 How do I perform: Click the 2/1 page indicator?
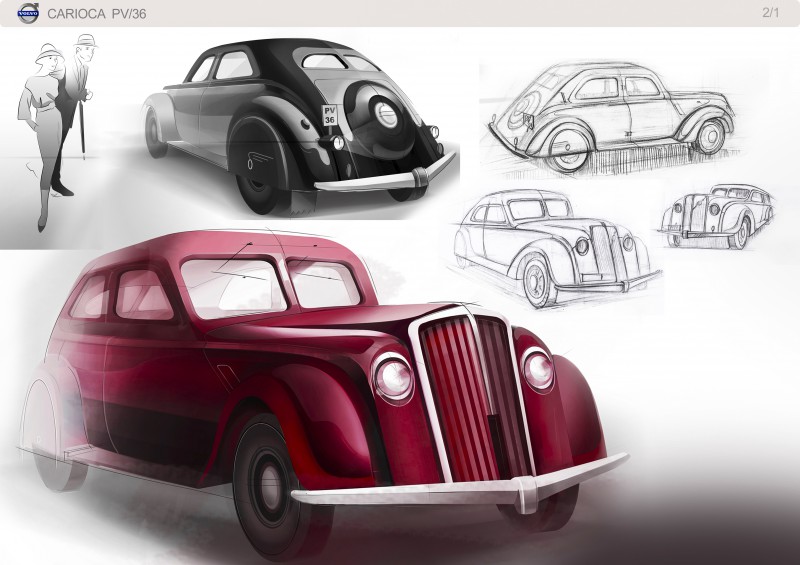click(x=770, y=13)
